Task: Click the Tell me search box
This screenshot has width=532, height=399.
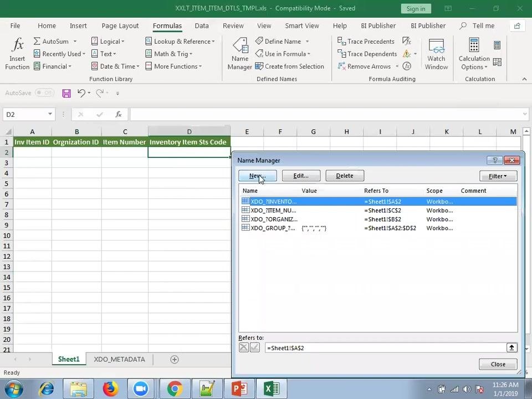Action: [x=477, y=26]
